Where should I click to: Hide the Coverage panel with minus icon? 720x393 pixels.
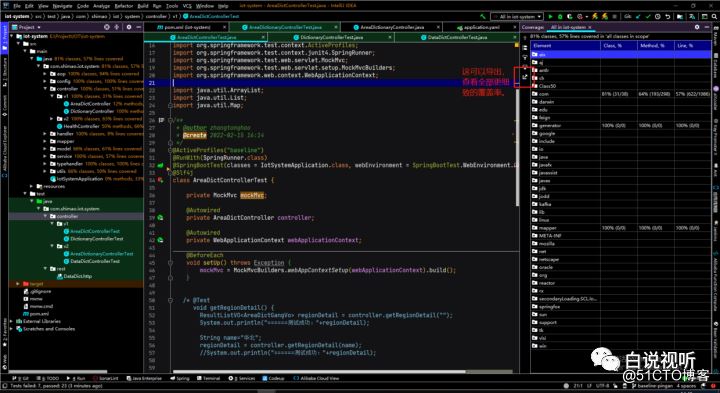707,27
